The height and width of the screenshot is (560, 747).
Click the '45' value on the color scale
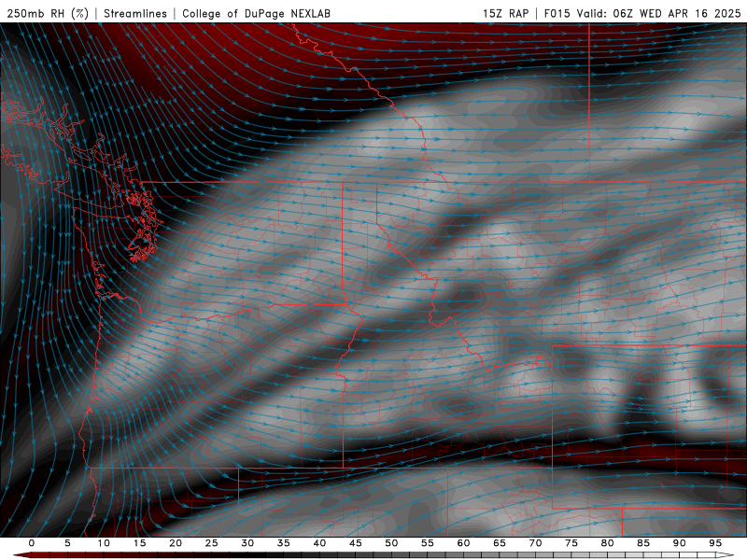tap(356, 543)
